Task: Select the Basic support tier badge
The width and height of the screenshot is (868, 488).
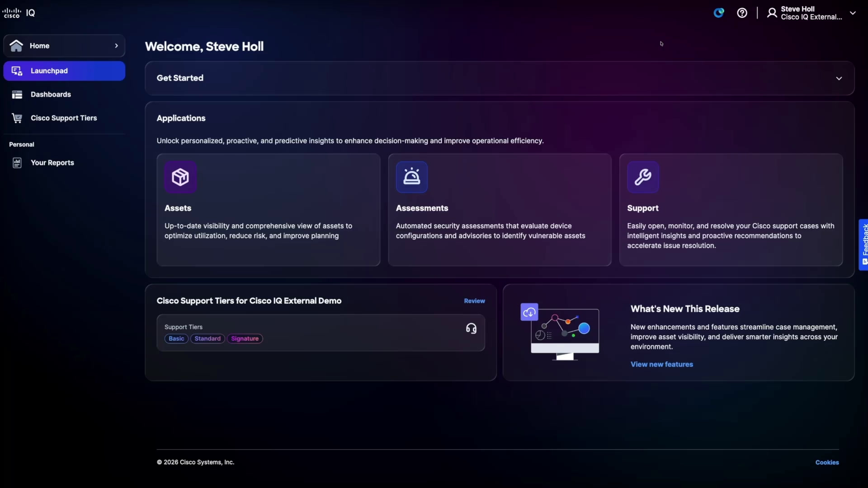Action: [176, 338]
